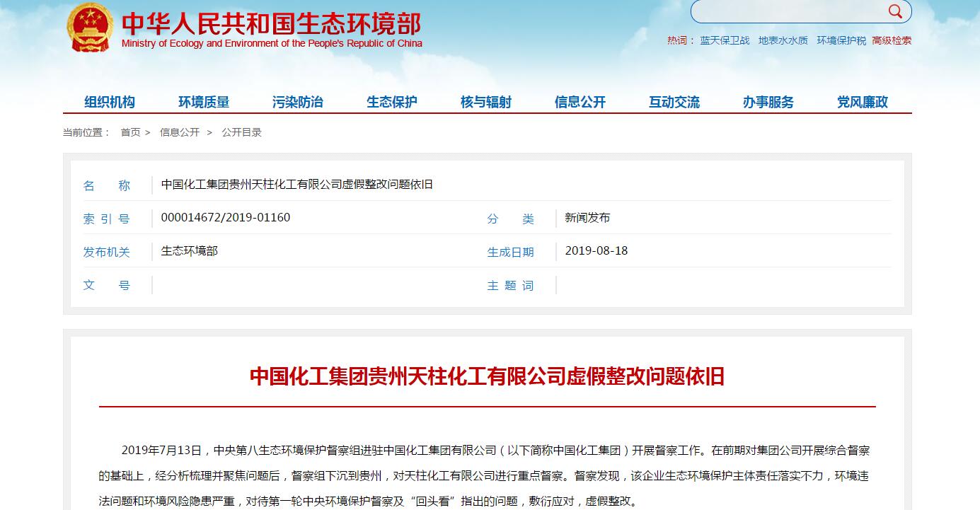Click the 生态环境部 issuing agency value
The width and height of the screenshot is (980, 510).
(x=190, y=250)
